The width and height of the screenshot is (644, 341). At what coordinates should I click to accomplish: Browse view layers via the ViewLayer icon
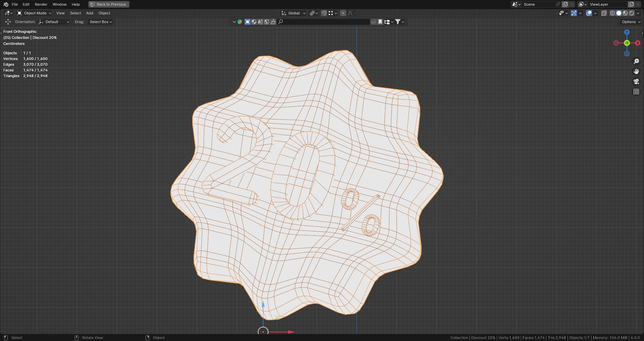(583, 4)
